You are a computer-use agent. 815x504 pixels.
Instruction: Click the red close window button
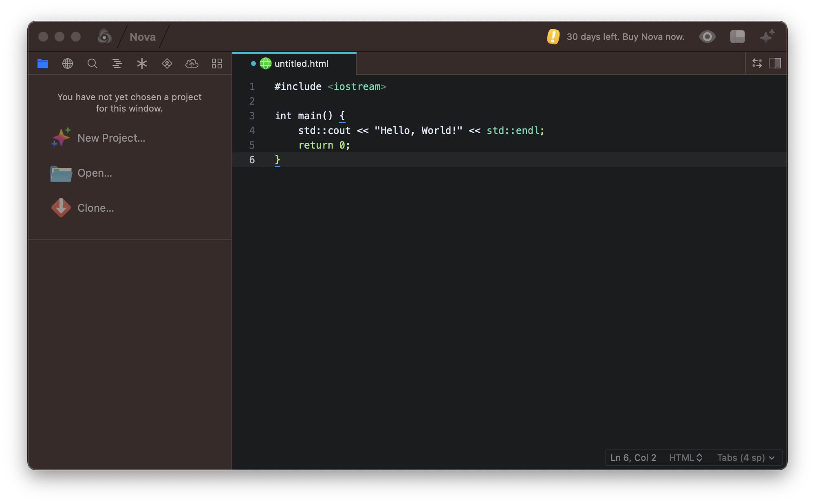point(43,37)
